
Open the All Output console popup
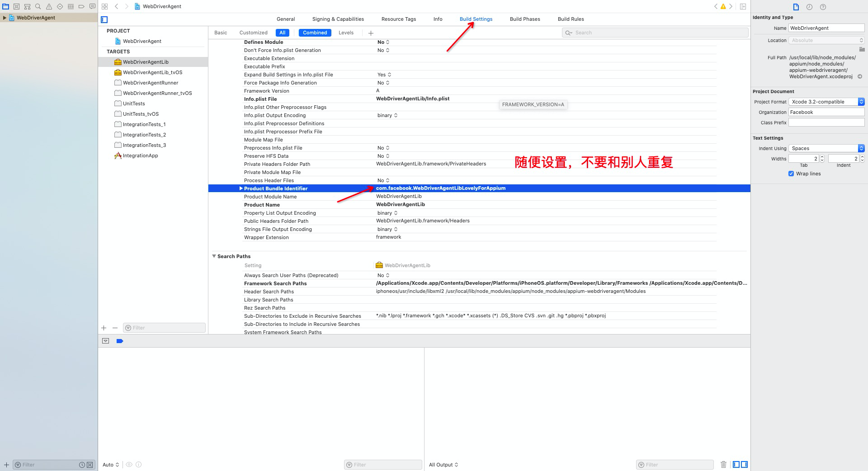pyautogui.click(x=443, y=465)
